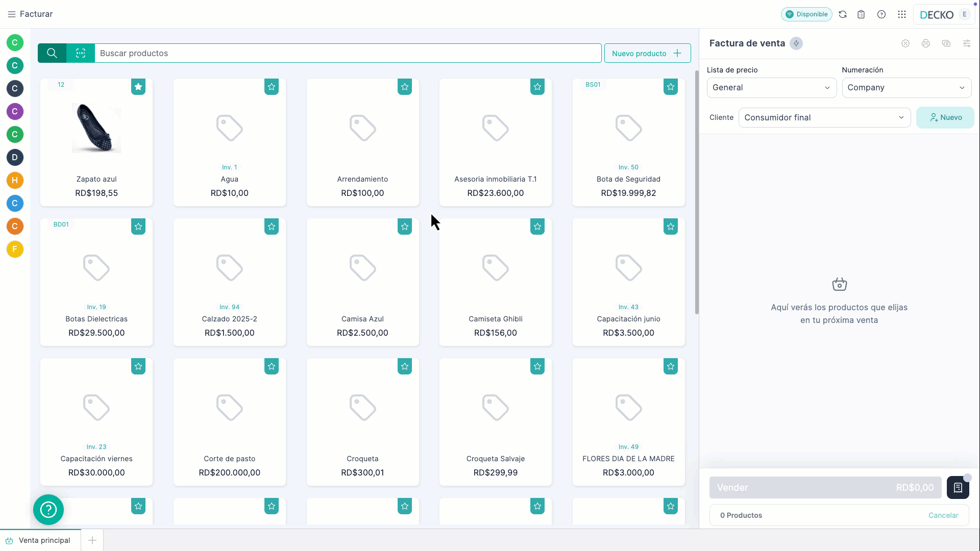Activate the barcode scanner icon
This screenshot has width=980, height=551.
pyautogui.click(x=81, y=53)
